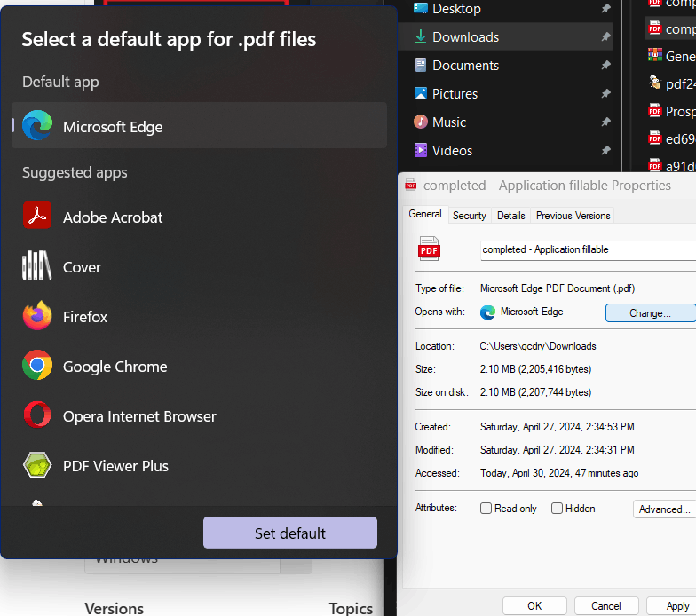Click the Edge icon beside Opens with

click(x=488, y=312)
